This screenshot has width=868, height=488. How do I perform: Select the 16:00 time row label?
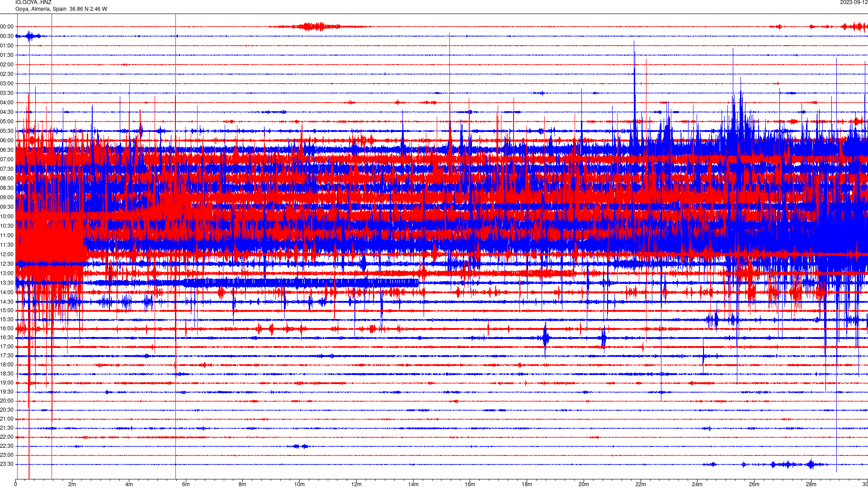point(7,328)
